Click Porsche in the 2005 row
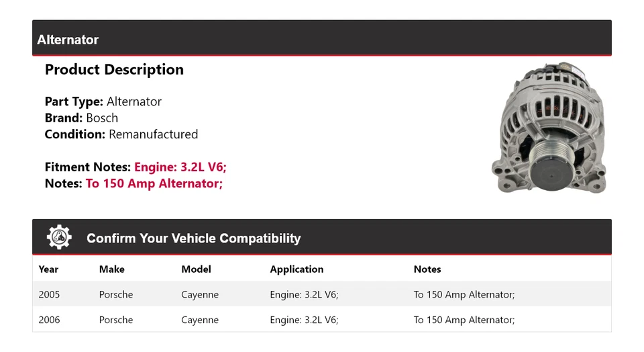This screenshot has width=644, height=352. tap(116, 294)
